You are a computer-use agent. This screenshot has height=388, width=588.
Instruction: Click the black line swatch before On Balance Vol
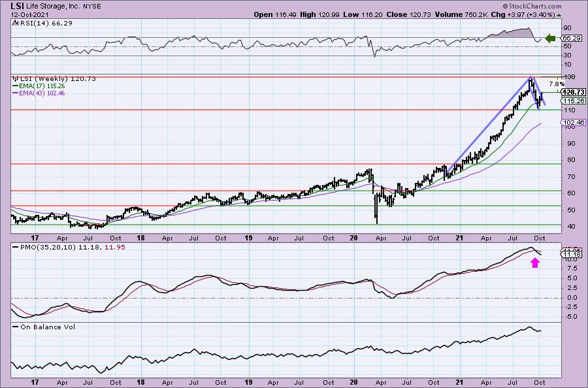(16, 327)
